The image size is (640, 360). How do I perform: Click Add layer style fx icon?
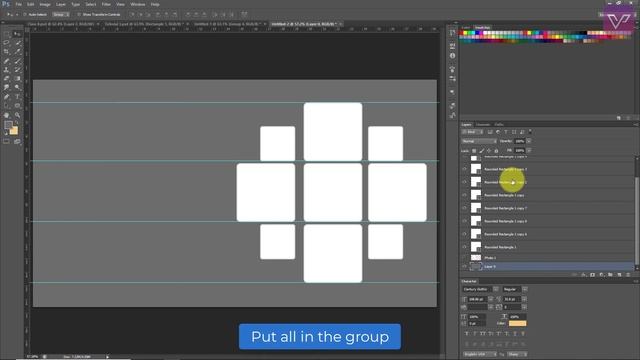584,275
